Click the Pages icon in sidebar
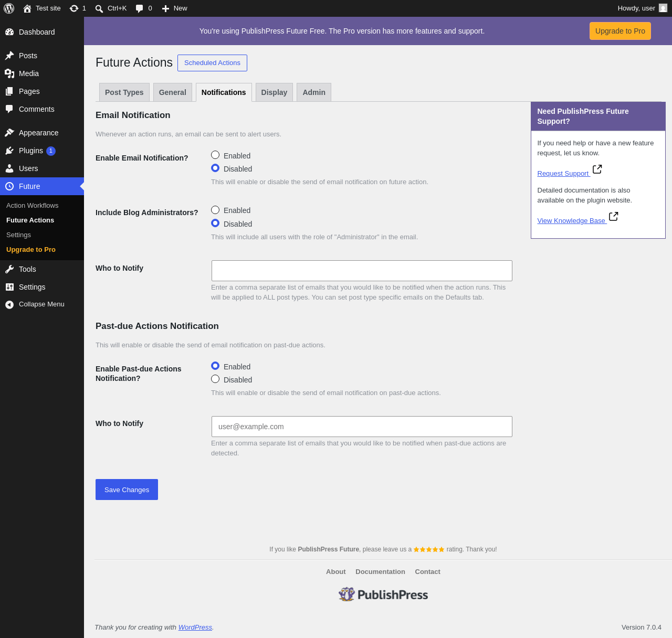 click(x=9, y=91)
